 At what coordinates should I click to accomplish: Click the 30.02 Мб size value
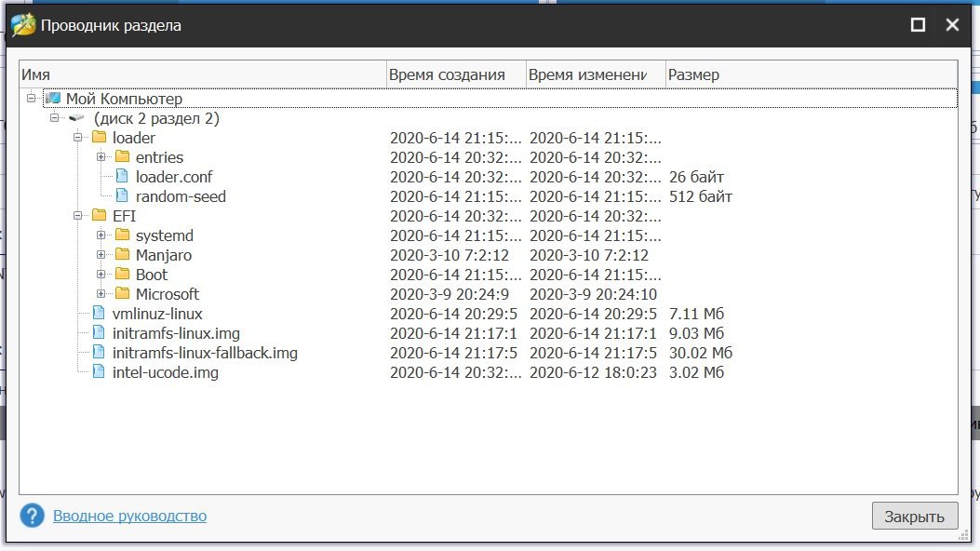click(701, 353)
